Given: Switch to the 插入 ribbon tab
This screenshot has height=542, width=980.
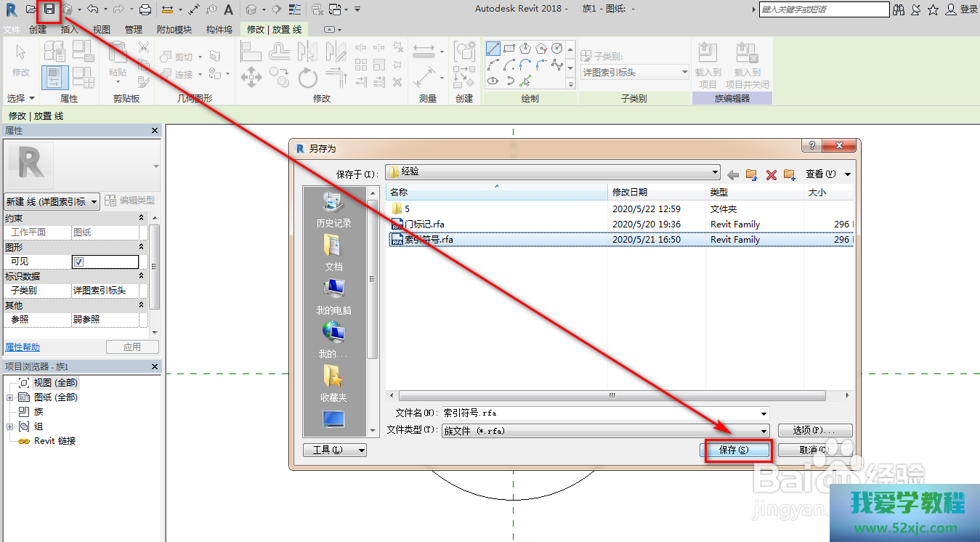Looking at the screenshot, I should click(x=70, y=30).
